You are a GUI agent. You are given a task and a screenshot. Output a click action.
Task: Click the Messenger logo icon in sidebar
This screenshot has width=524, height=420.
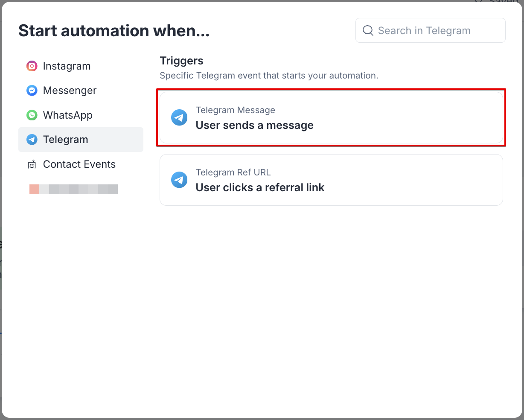click(x=32, y=90)
